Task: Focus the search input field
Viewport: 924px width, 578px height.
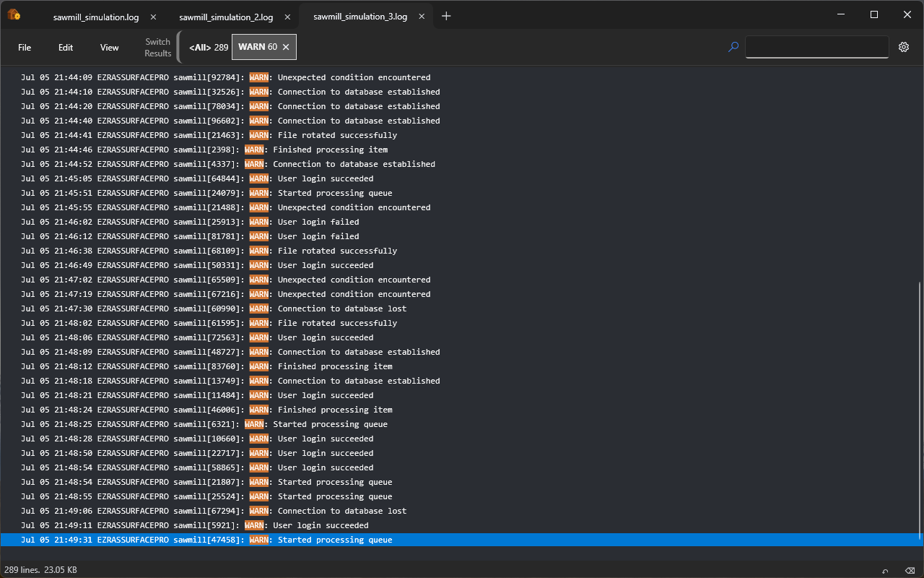Action: pos(817,47)
